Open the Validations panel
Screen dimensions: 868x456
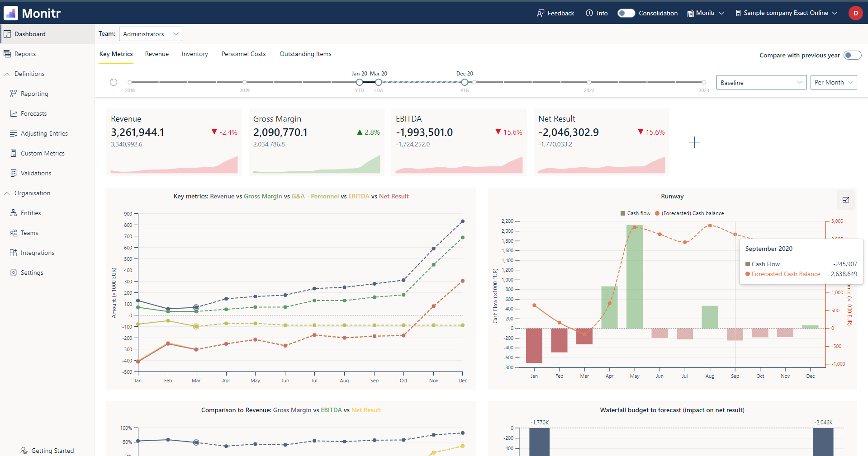pos(36,173)
